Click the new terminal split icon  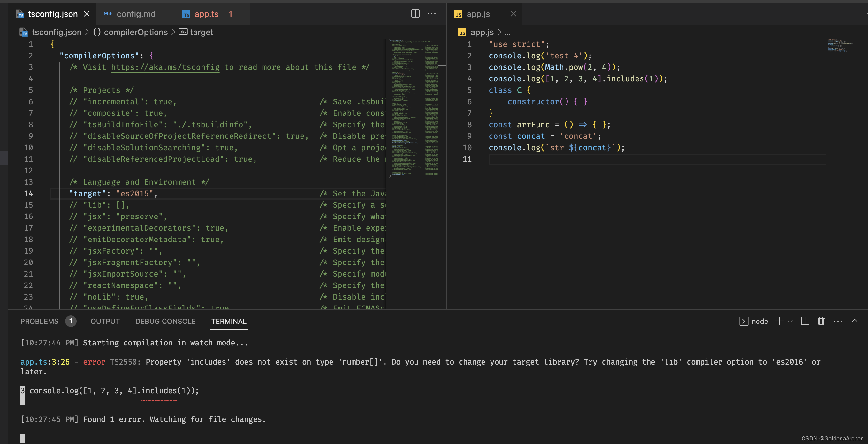click(x=804, y=321)
